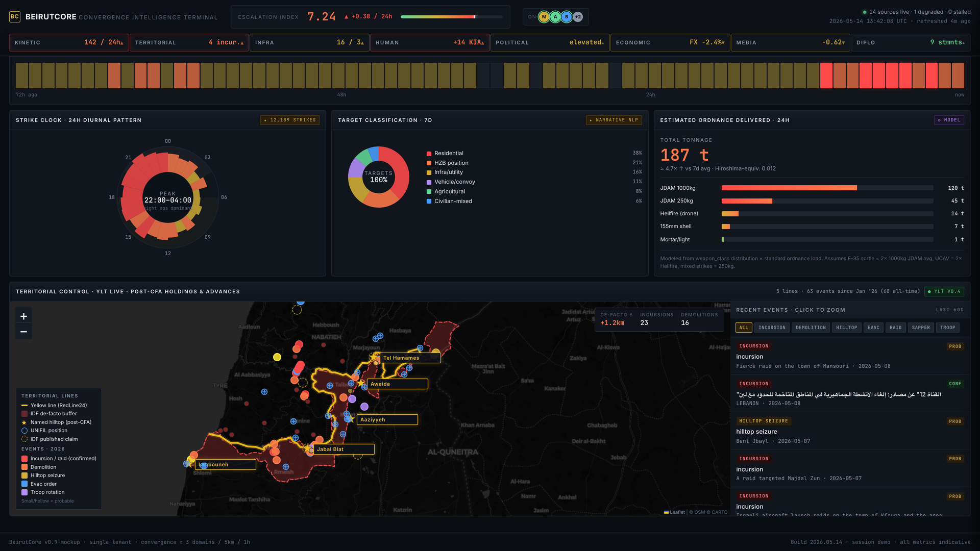Open the HUMAN domain tile

[x=430, y=42]
